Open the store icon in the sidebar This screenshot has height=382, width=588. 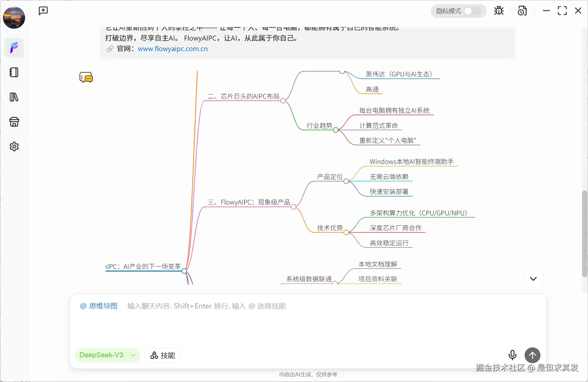click(x=14, y=122)
